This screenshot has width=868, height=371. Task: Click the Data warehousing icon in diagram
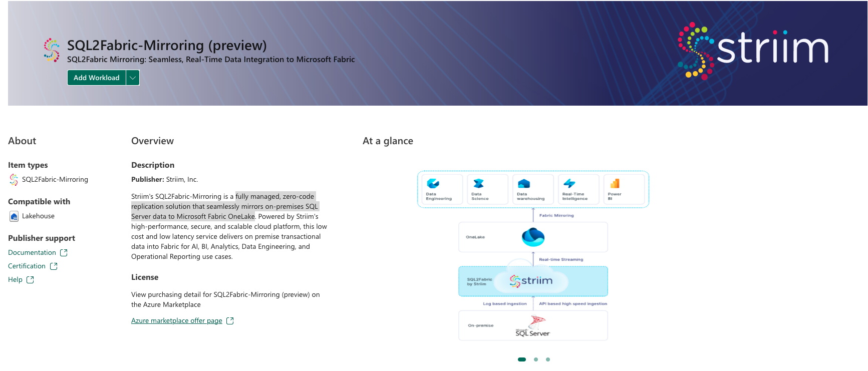pyautogui.click(x=524, y=184)
